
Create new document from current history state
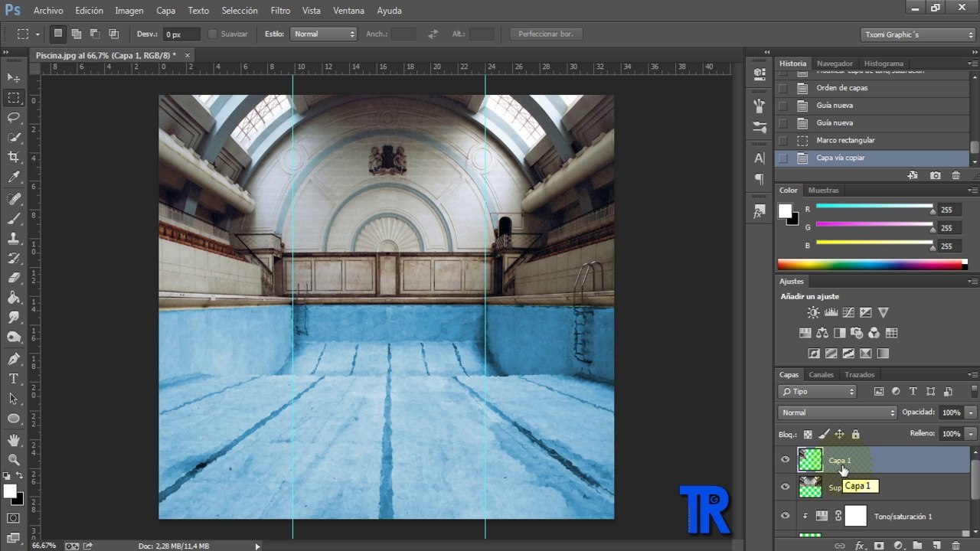(913, 175)
